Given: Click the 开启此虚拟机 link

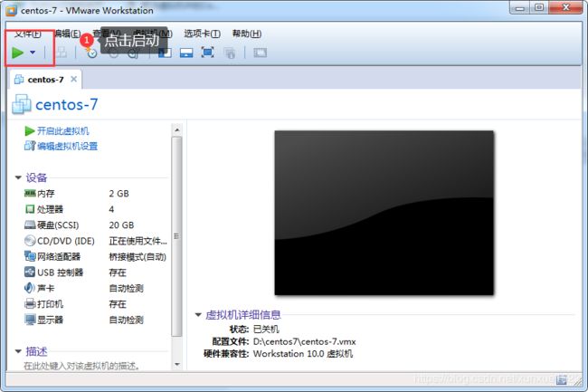Looking at the screenshot, I should coord(63,131).
